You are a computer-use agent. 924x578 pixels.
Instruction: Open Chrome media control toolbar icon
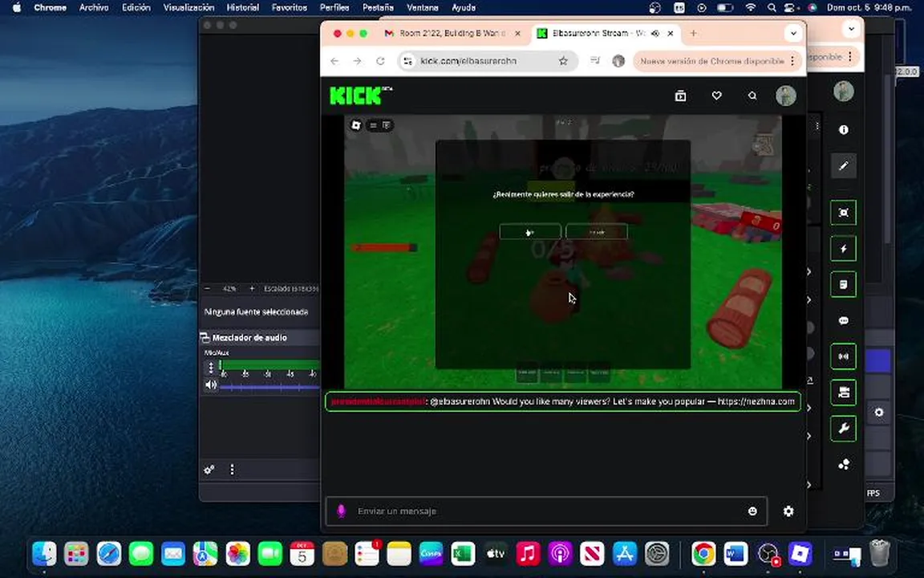pyautogui.click(x=595, y=61)
